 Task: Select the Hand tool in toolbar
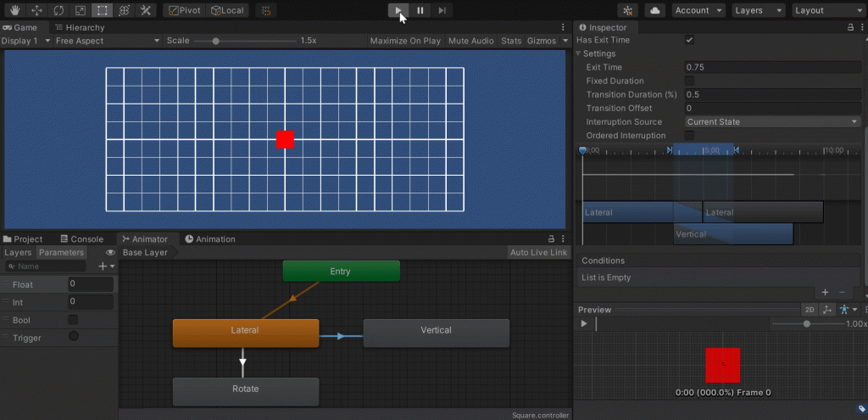(14, 10)
